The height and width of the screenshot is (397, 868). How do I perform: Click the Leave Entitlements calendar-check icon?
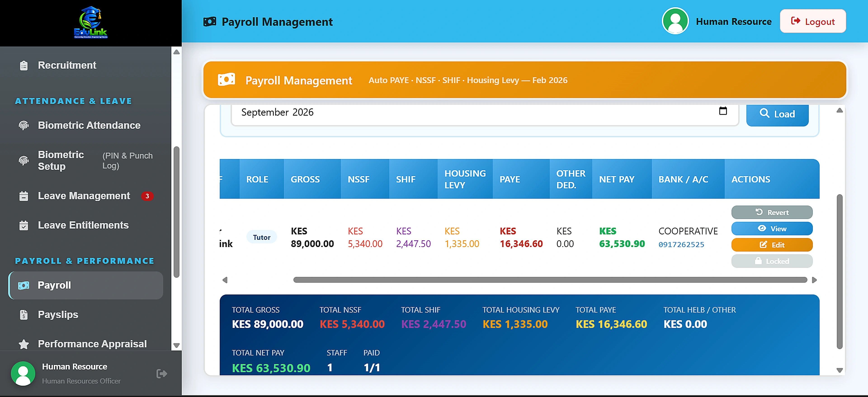coord(24,225)
